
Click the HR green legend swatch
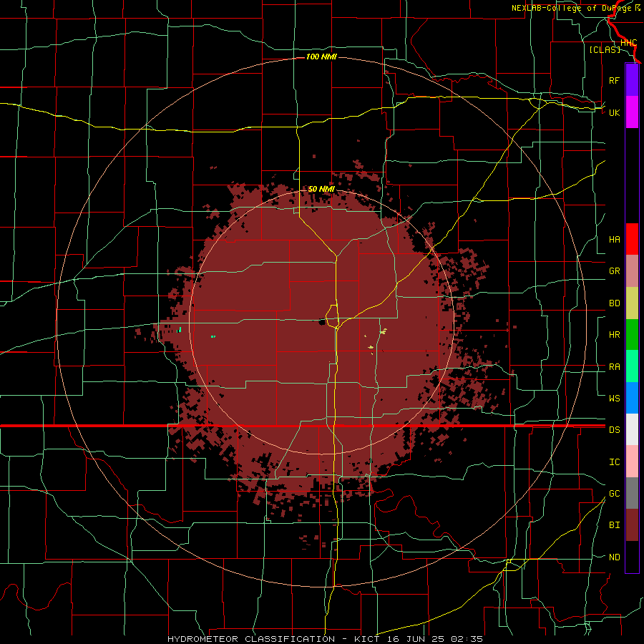[x=632, y=334]
